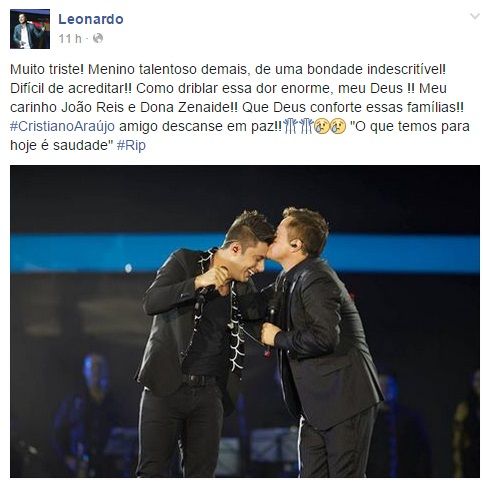Viewport: 483px width, 483px height.
Task: Click the first crying face emoji
Action: [x=322, y=127]
